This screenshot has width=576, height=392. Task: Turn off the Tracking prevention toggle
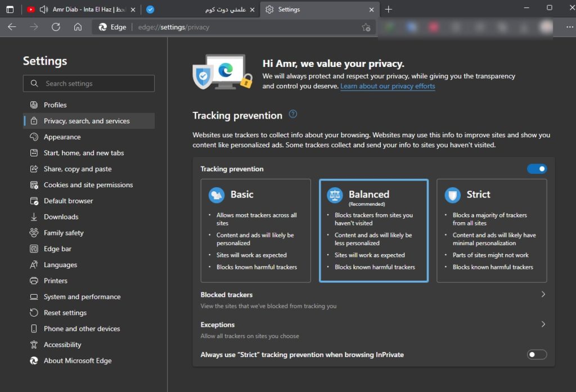537,169
